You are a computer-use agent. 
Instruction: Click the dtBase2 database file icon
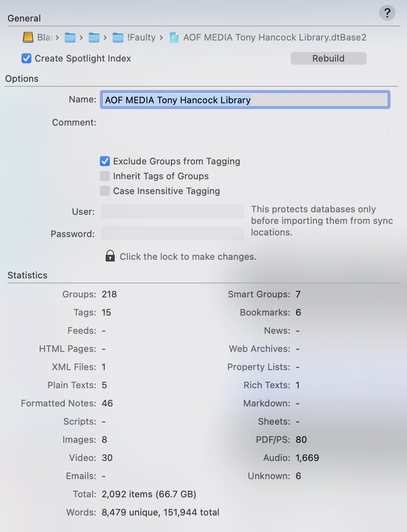pos(174,38)
